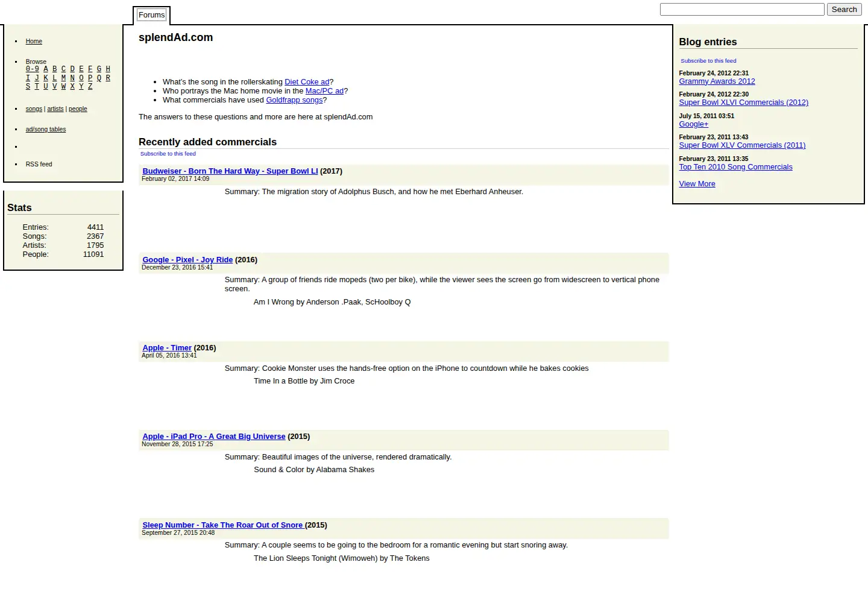The height and width of the screenshot is (603, 868).
Task: Click 'Am I Wrong by Anderson .Paak' text
Action: pyautogui.click(x=332, y=302)
